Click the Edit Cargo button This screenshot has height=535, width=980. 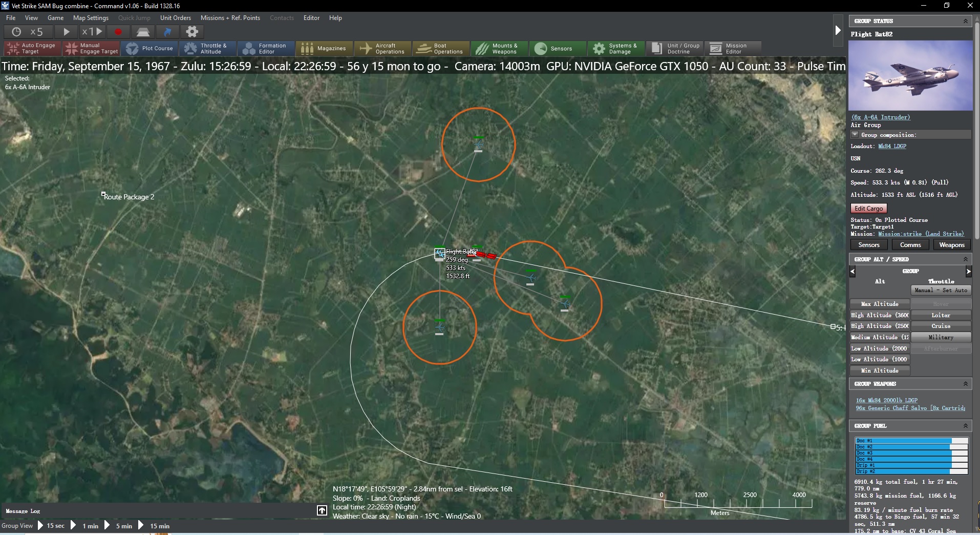(868, 209)
